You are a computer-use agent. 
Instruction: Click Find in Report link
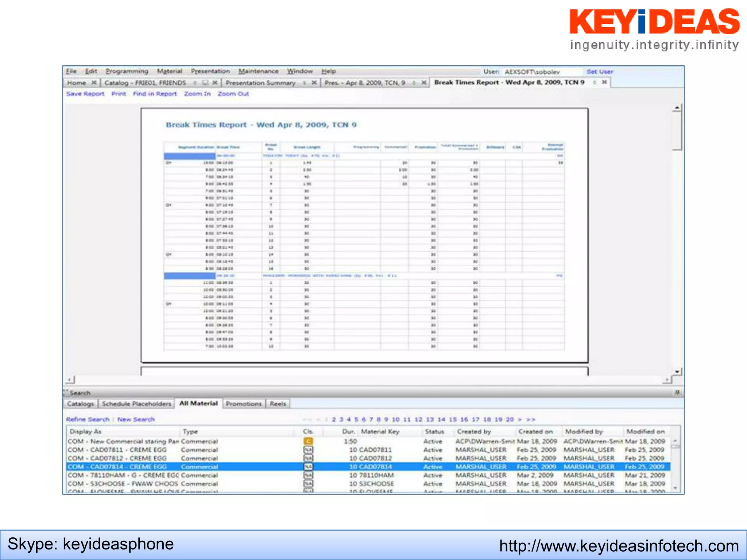click(155, 94)
